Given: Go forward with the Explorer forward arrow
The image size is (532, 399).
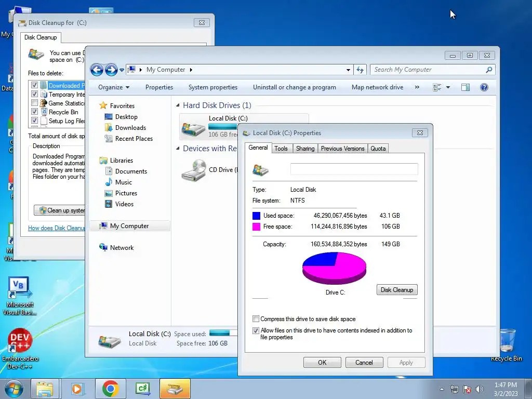Looking at the screenshot, I should pyautogui.click(x=111, y=70).
